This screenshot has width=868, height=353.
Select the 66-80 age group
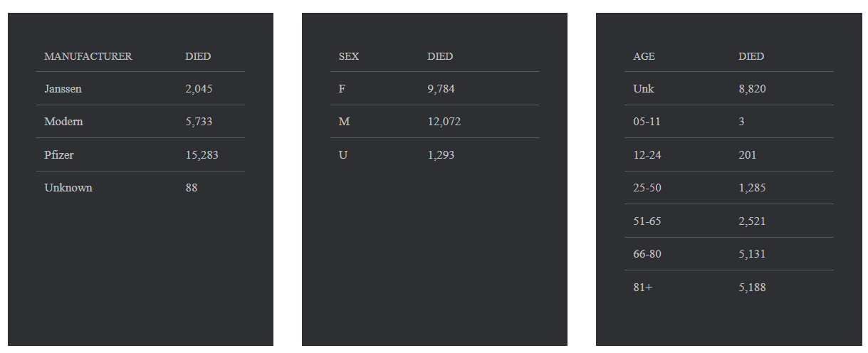(x=647, y=254)
